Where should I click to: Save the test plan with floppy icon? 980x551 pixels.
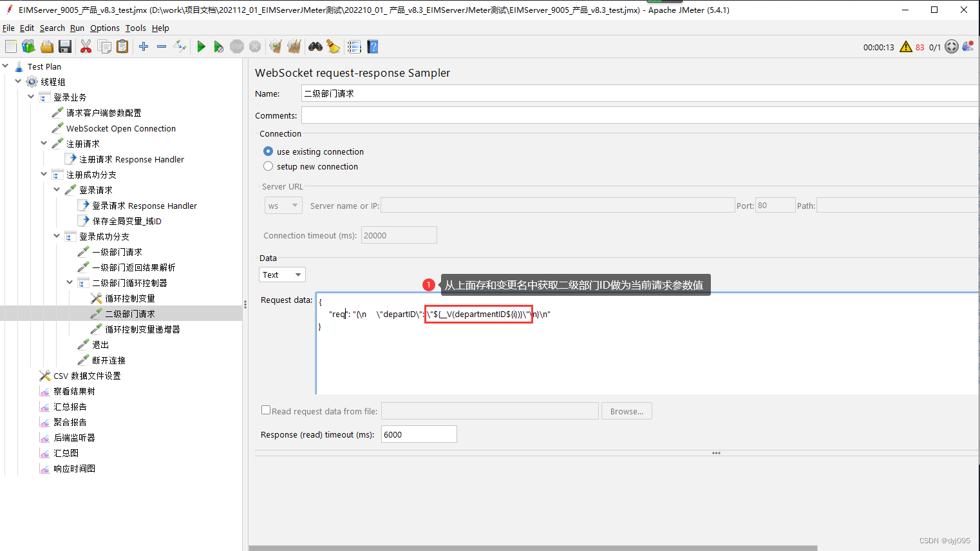click(64, 46)
